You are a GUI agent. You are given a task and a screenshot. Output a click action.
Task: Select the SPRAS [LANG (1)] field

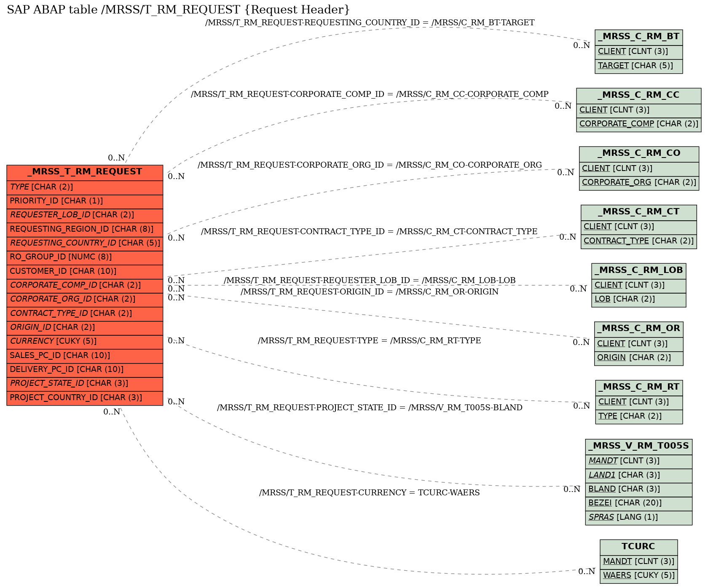click(638, 518)
